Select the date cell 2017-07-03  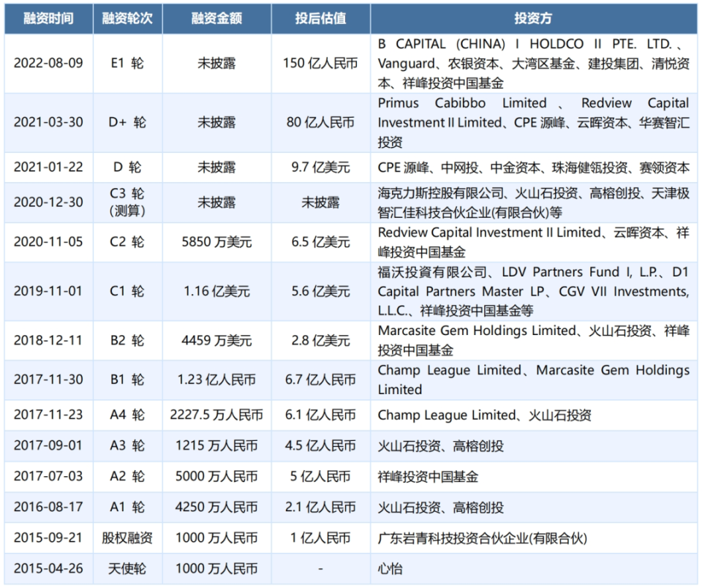click(49, 477)
